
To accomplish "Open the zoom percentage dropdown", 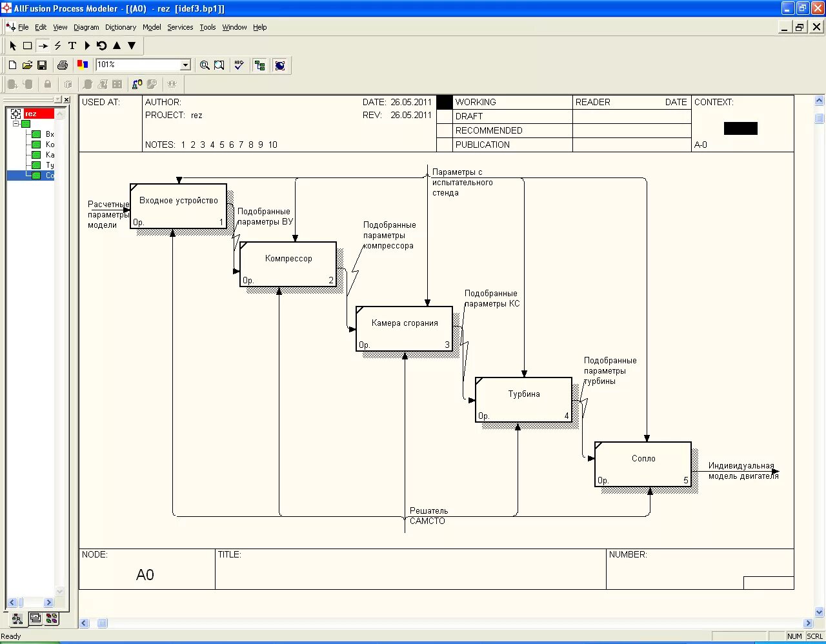I will coord(185,65).
